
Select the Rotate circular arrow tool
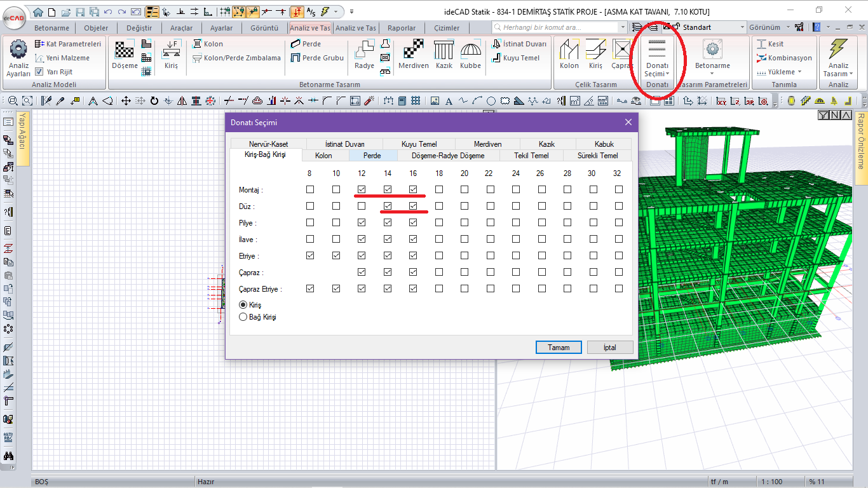click(x=154, y=100)
